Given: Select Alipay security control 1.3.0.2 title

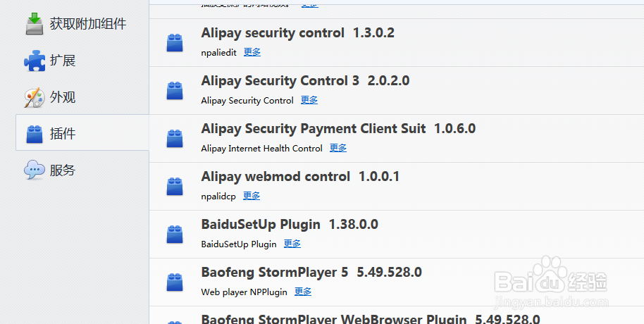Looking at the screenshot, I should point(298,33).
